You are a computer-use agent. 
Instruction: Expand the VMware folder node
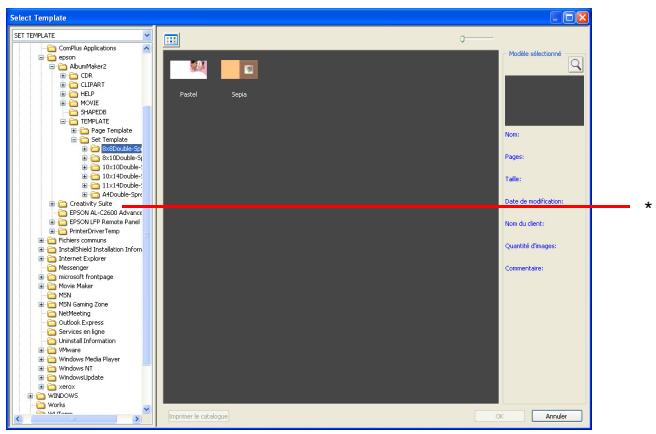click(41, 350)
